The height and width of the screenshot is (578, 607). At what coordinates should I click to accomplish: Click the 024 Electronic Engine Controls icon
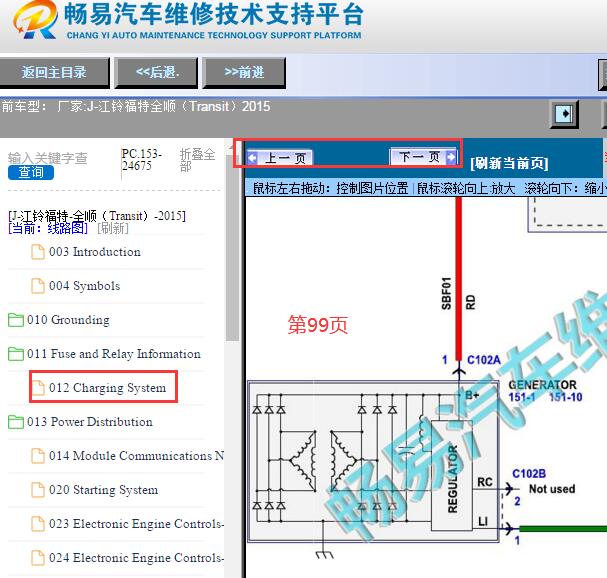pos(38,558)
